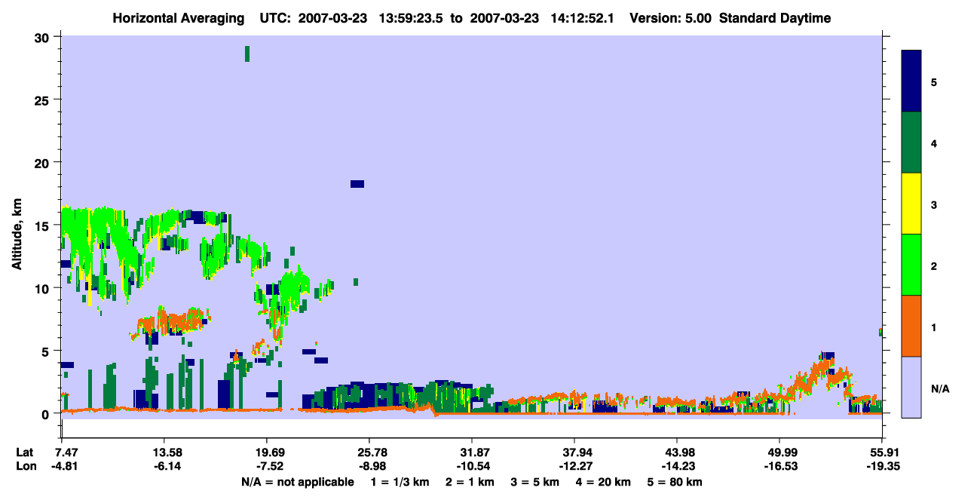The height and width of the screenshot is (503, 980).
Task: Click the y-axis tick label 30
Action: coord(43,37)
